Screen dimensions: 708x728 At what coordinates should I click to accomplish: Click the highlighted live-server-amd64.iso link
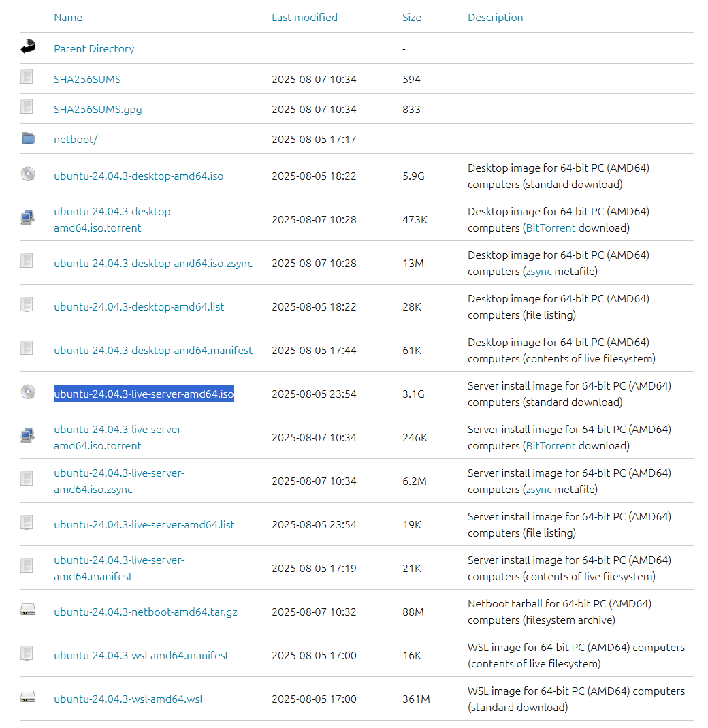pos(144,394)
